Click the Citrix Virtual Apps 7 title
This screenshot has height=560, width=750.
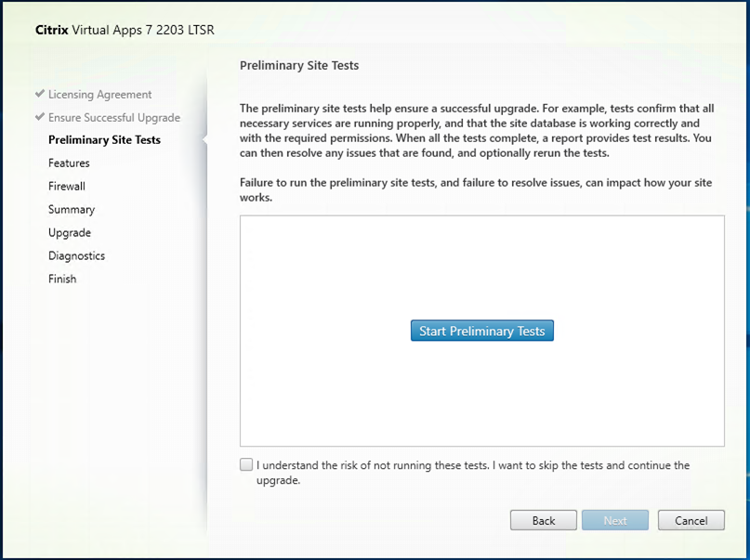click(124, 30)
